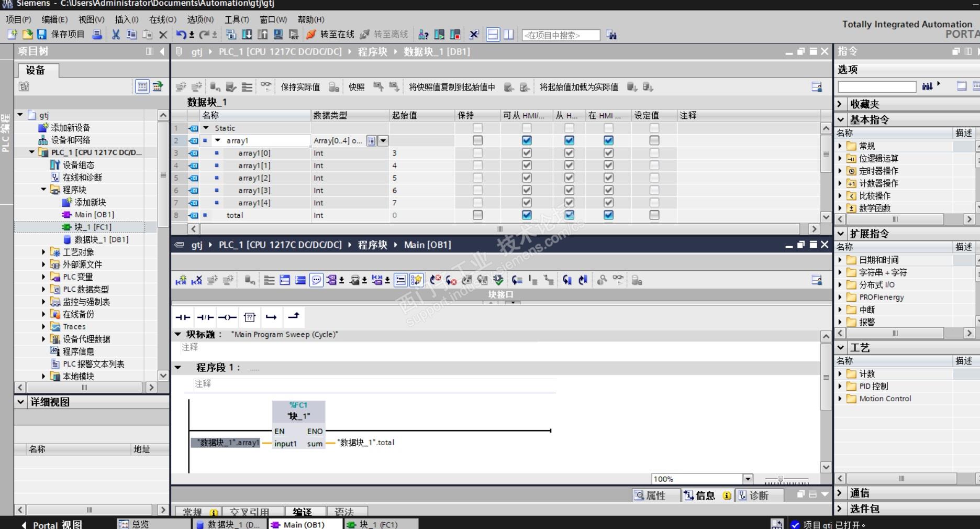This screenshot has width=980, height=529.
Task: Click the binoculars search icon beside project search
Action: click(611, 35)
